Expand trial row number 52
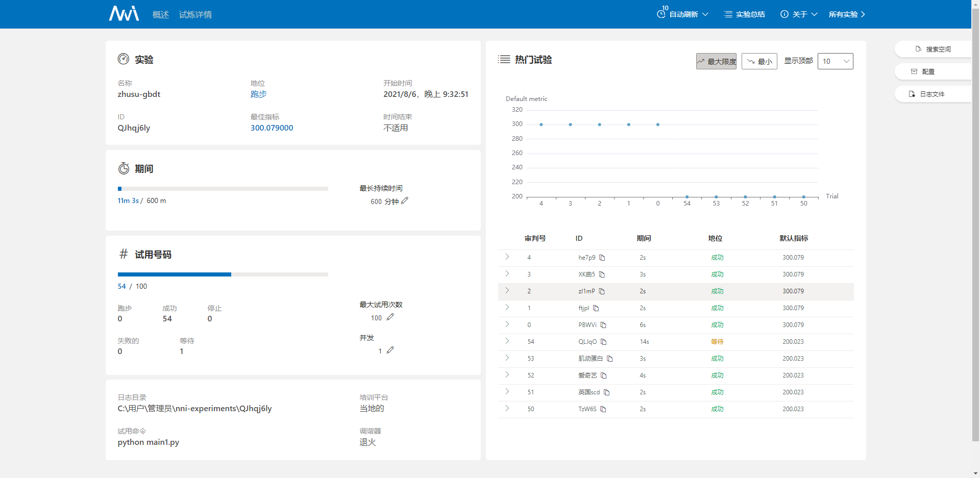980x478 pixels. [x=507, y=375]
